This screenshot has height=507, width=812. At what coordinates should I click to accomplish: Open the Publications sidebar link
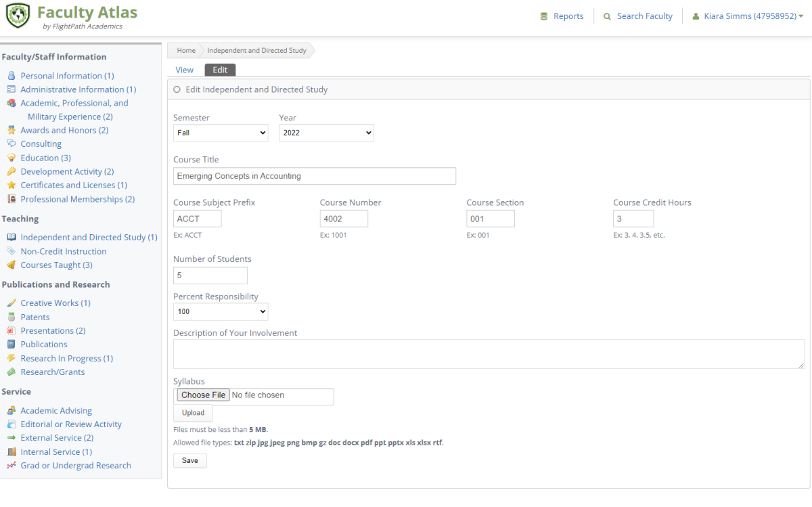44,344
